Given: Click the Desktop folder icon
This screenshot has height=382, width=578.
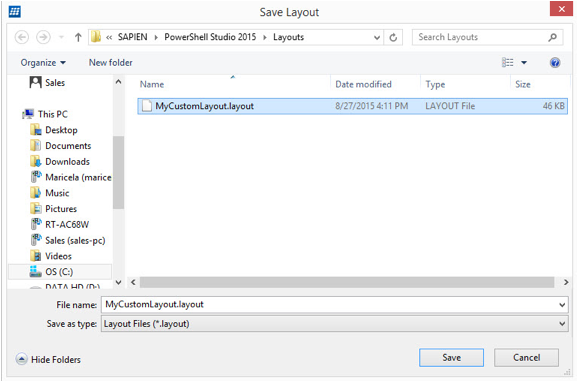Looking at the screenshot, I should point(36,130).
